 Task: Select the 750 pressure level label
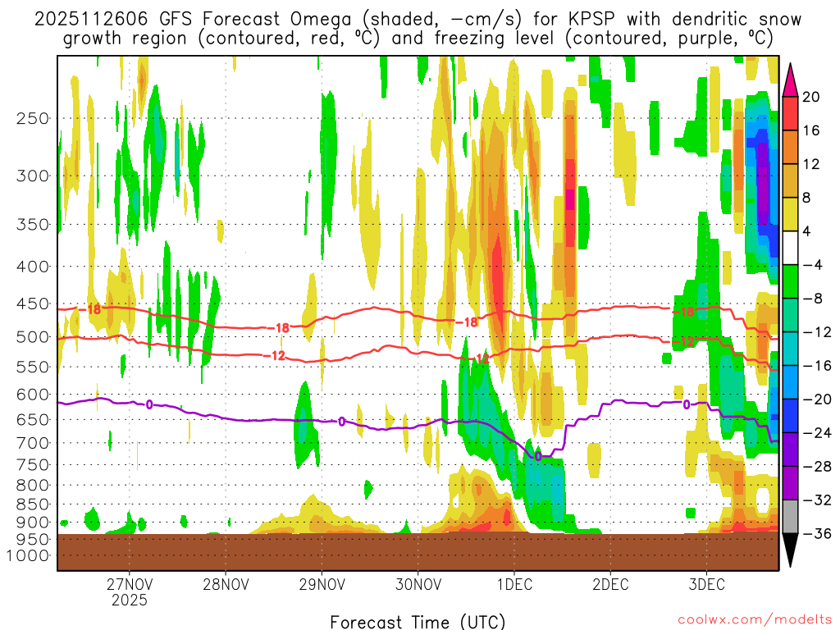point(33,464)
